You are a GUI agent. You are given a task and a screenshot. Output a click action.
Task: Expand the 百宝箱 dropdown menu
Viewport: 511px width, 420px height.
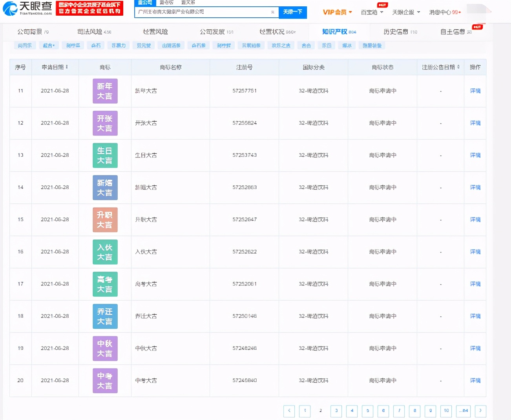(x=372, y=12)
